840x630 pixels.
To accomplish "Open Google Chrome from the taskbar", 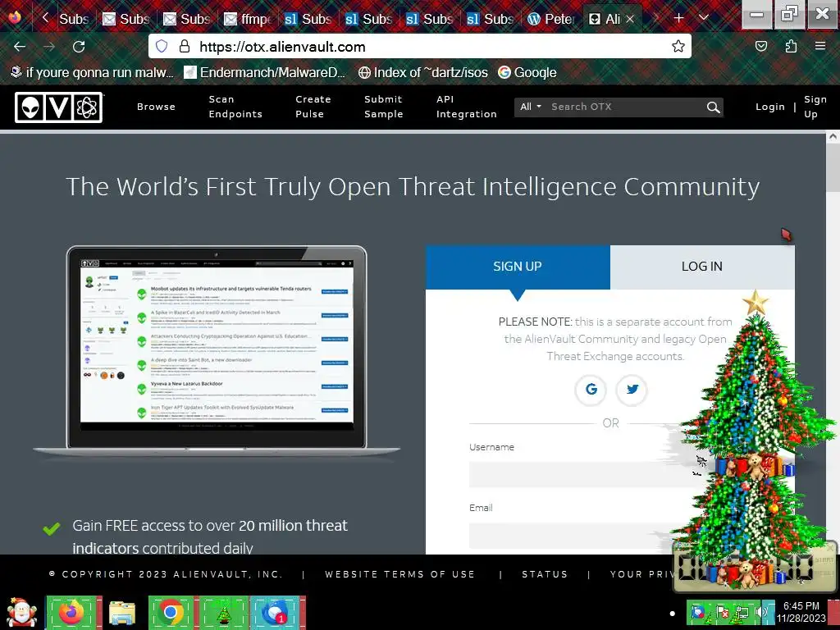I will pos(171,613).
